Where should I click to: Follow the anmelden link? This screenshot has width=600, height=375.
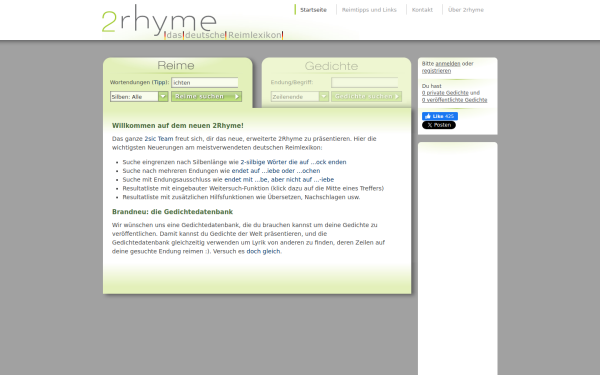(x=448, y=64)
